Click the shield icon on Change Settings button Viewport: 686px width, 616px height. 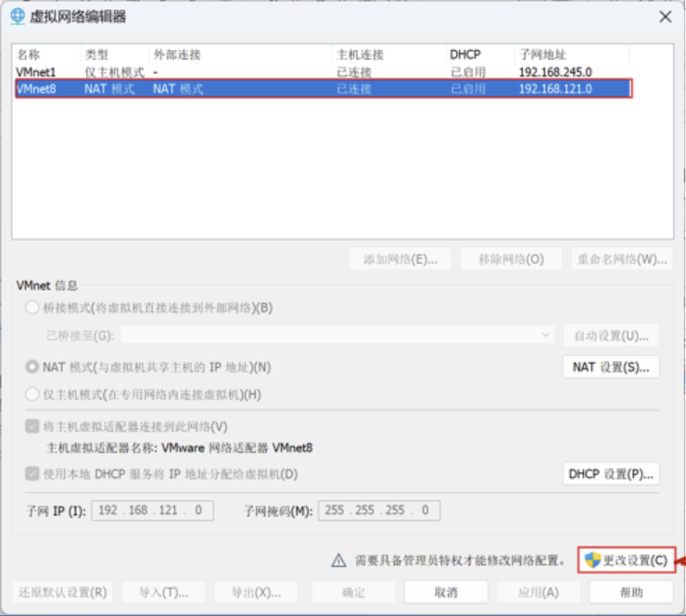(x=592, y=559)
